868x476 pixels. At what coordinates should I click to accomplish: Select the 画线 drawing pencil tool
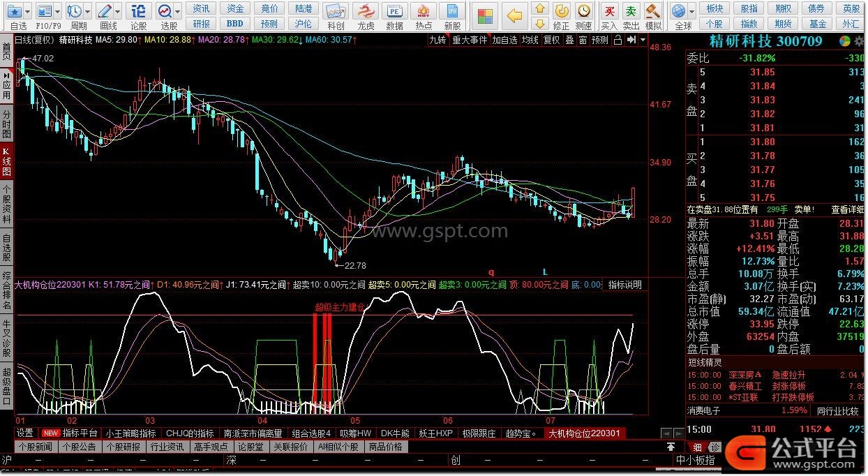[105, 11]
